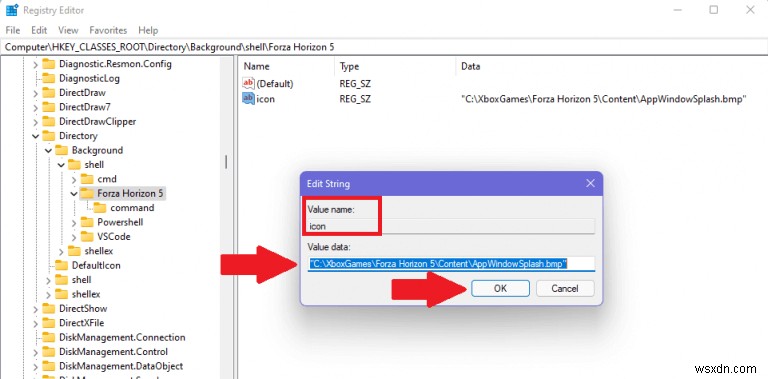768x379 pixels.
Task: Expand the cmd key
Action: (73, 179)
